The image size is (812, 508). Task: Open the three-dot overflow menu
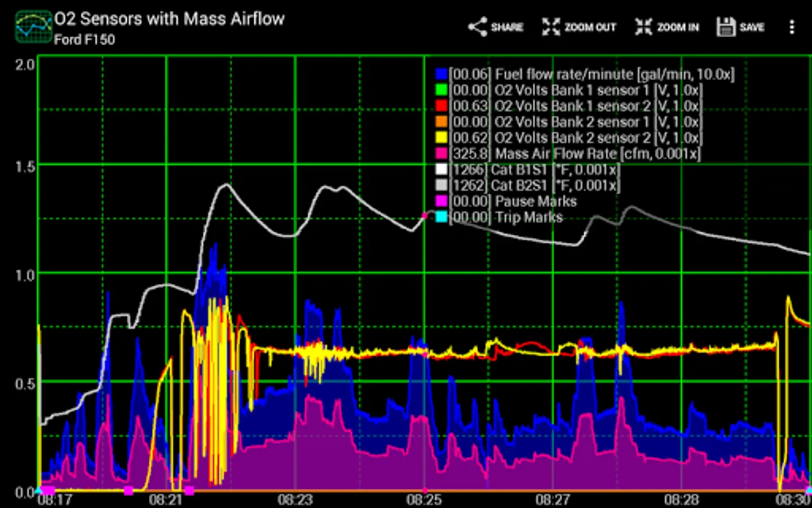(792, 27)
